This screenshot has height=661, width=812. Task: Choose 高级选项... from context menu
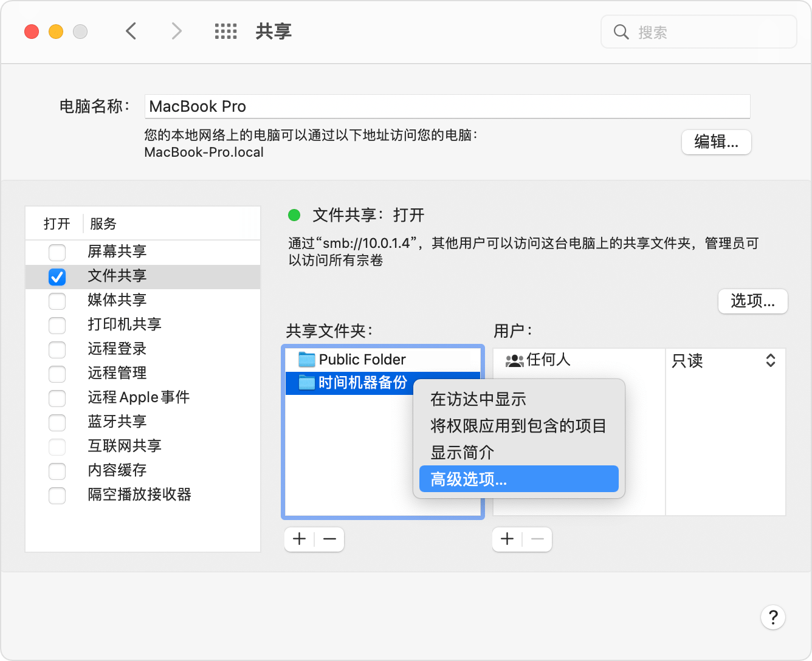point(519,479)
